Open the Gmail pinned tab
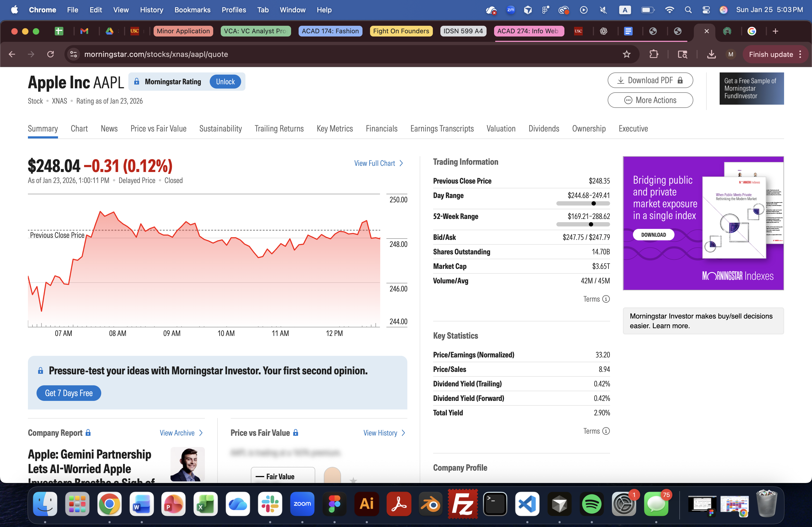 click(84, 31)
